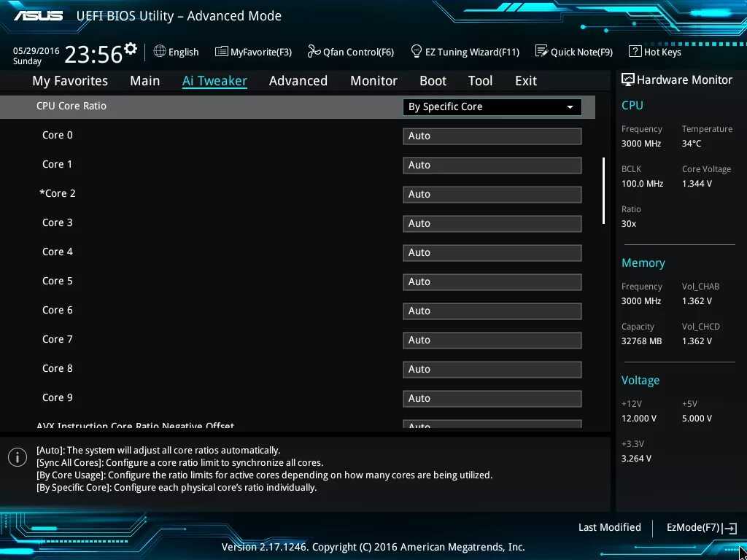Click the EZ Tuning Wizard bulb icon

(x=417, y=51)
